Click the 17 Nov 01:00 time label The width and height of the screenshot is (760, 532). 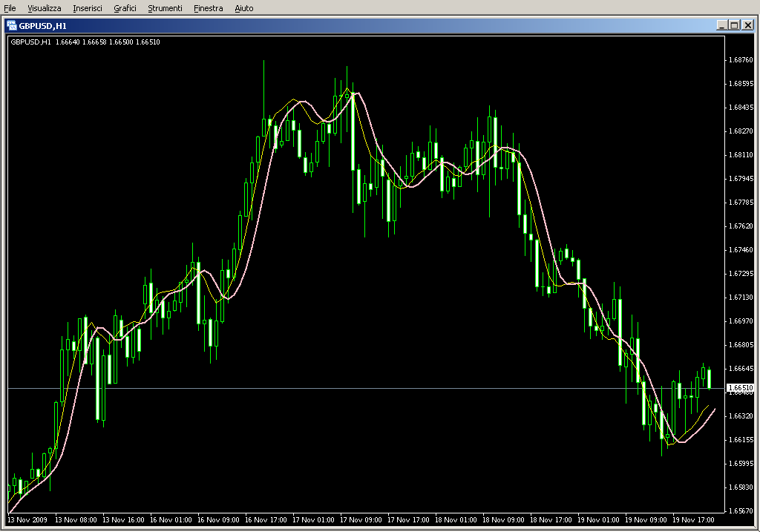(x=313, y=520)
